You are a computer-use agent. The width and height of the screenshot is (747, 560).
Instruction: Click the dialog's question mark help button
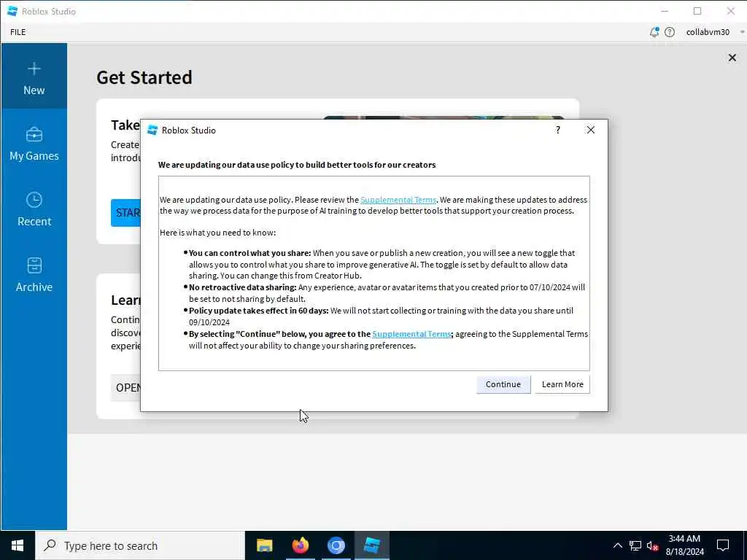click(557, 130)
